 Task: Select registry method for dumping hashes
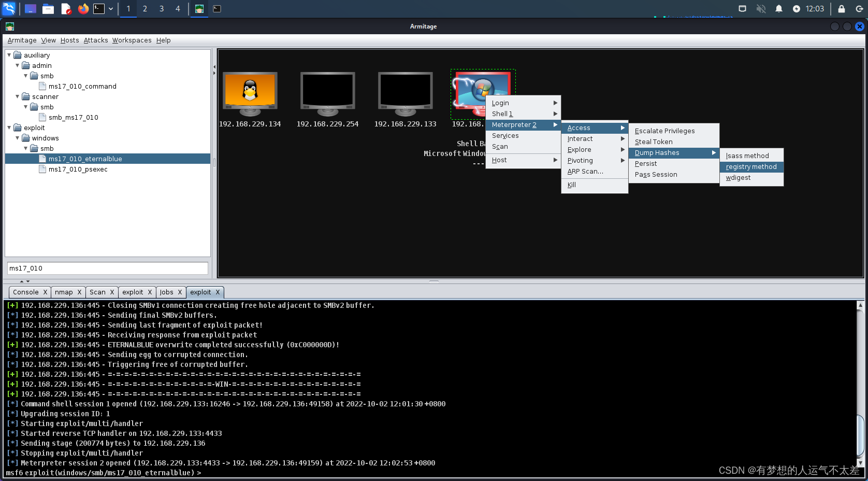[751, 167]
